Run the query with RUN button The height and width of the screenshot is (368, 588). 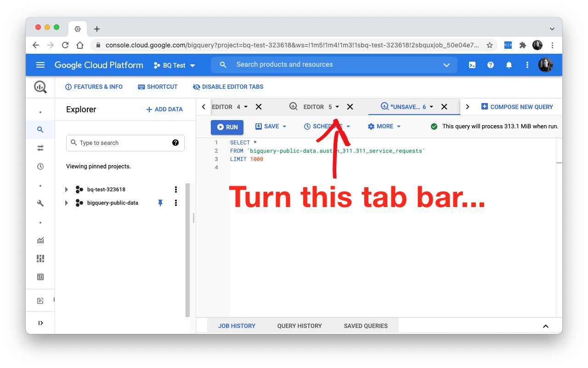227,127
